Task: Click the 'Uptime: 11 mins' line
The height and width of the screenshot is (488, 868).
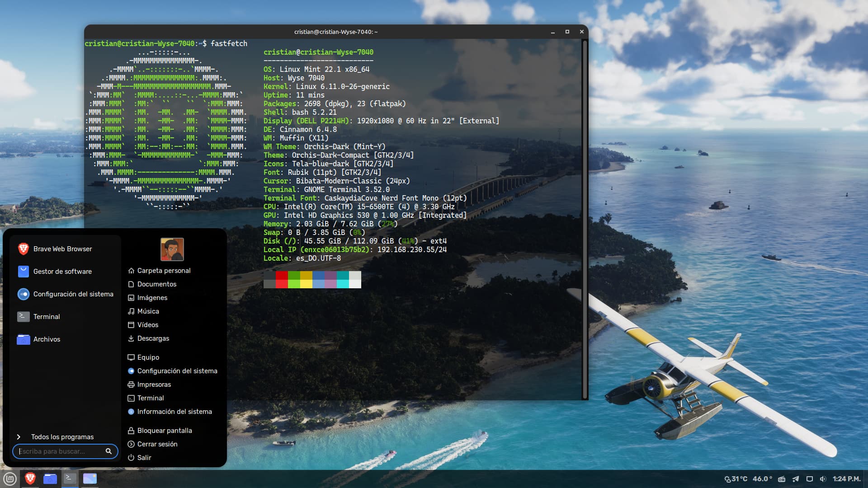Action: point(294,95)
